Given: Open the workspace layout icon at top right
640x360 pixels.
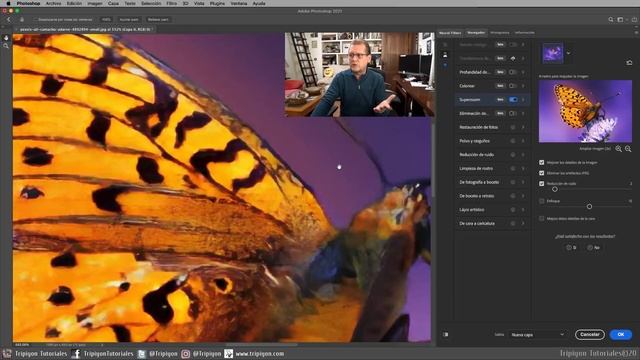Looking at the screenshot, I should pos(620,19).
